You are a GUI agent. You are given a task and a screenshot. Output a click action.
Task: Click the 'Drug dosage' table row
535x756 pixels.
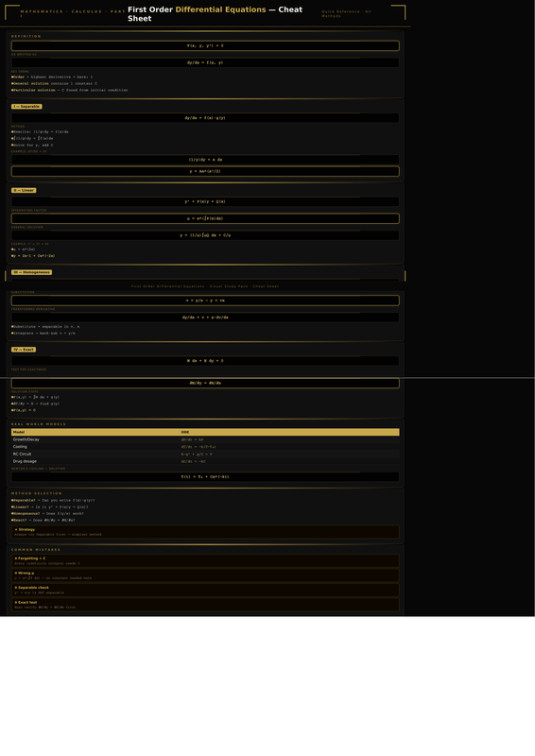coord(205,461)
